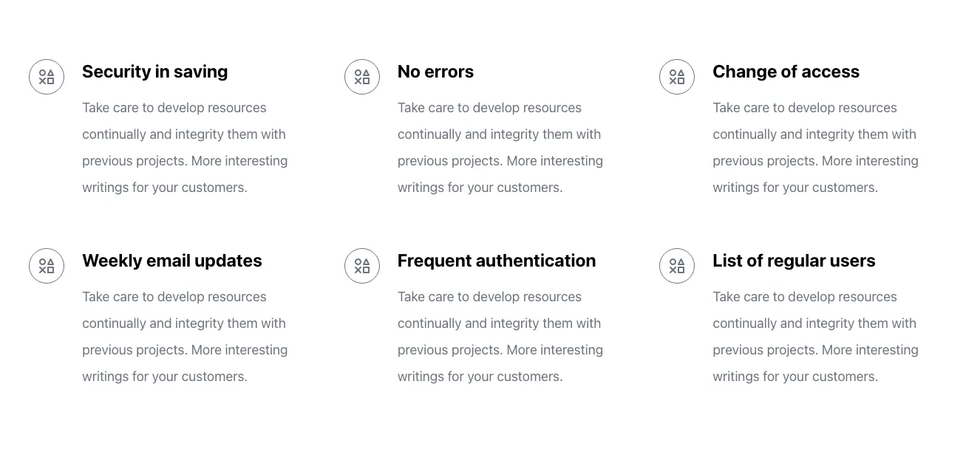Click the description under Security in saving
Viewport: 980px width, 449px height.
185,148
